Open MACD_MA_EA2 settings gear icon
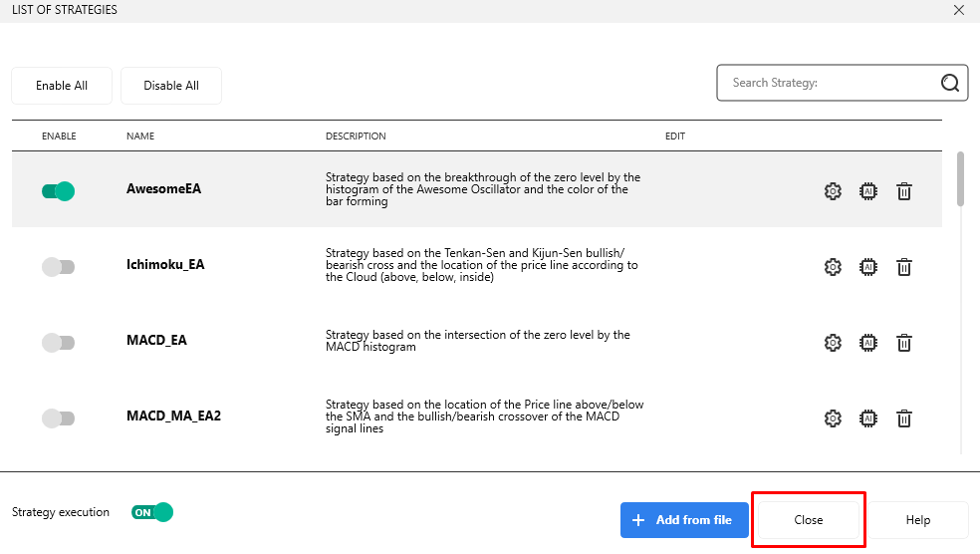The width and height of the screenshot is (980, 554). [x=833, y=418]
